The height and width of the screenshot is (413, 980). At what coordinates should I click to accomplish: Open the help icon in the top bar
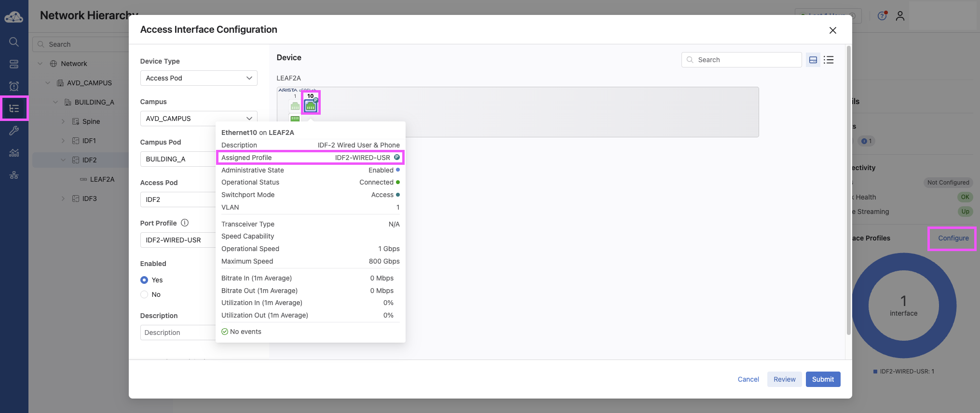pos(882,16)
